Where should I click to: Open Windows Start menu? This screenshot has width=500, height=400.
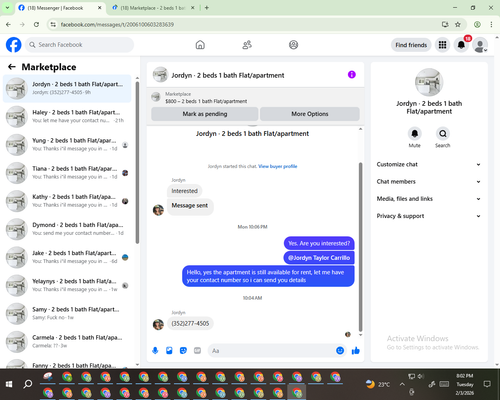point(9,384)
